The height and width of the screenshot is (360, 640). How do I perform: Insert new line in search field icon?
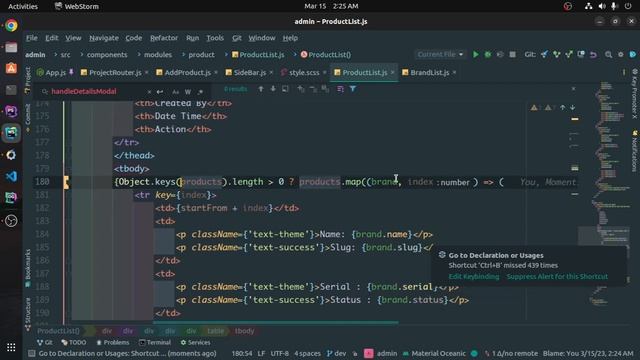tap(160, 91)
